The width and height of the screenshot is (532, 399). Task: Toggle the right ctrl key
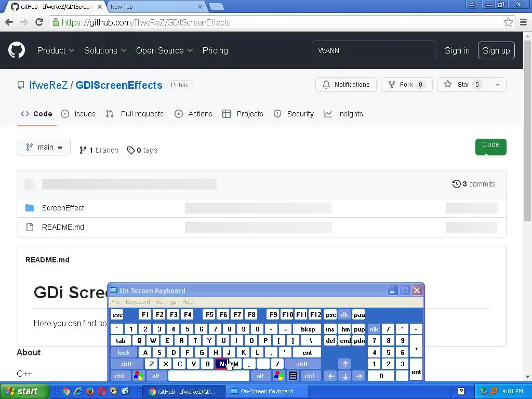(x=310, y=376)
